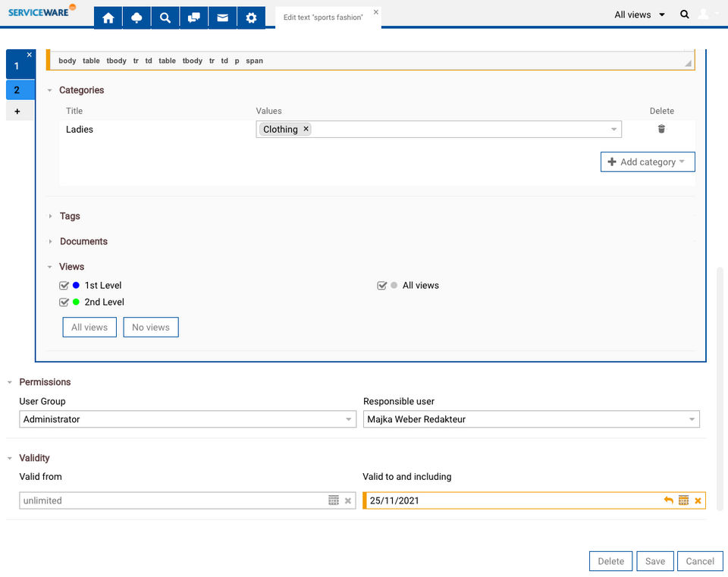Open the settings gear toolbar icon
The height and width of the screenshot is (577, 728).
251,17
